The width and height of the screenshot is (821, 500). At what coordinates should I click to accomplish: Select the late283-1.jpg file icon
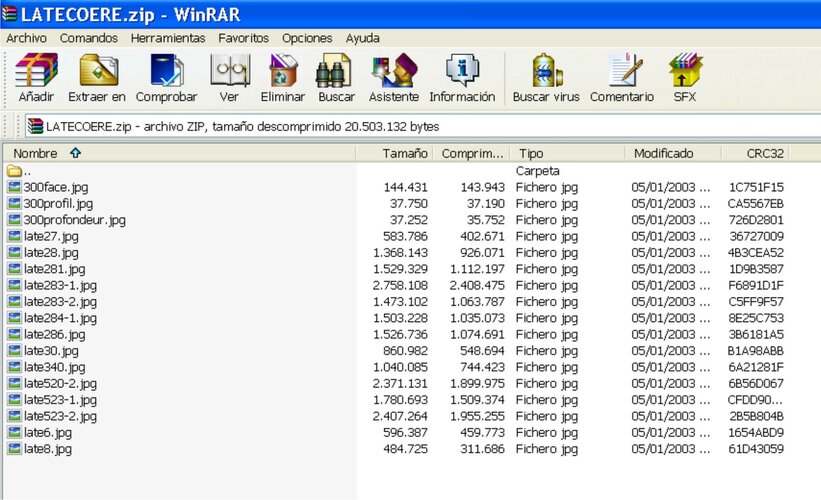(x=15, y=285)
